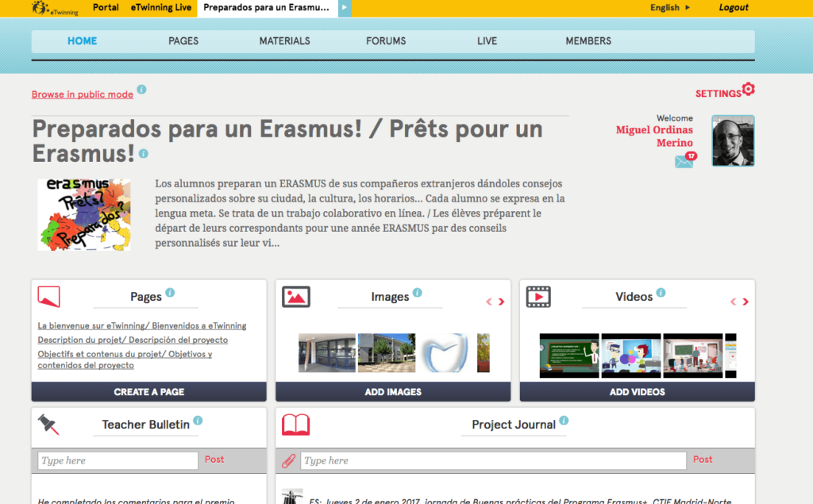Viewport: 813px width, 504px height.
Task: Click the blue arrow beside the project tab
Action: [345, 8]
